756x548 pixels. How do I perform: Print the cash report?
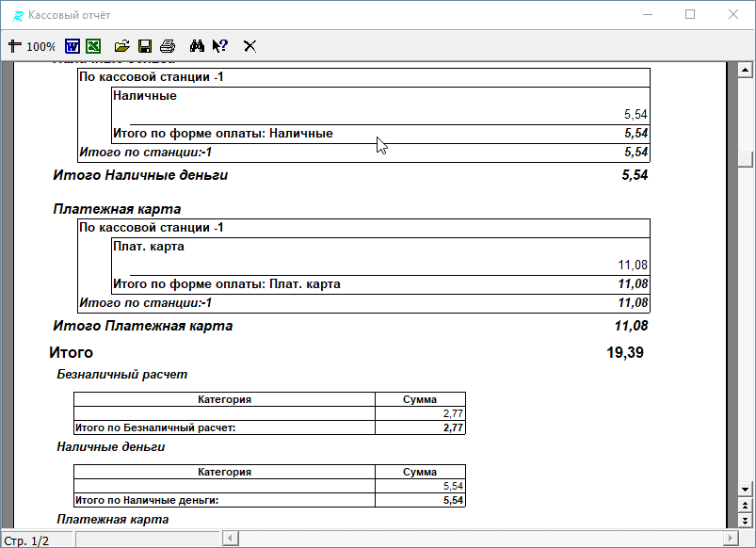(x=168, y=45)
